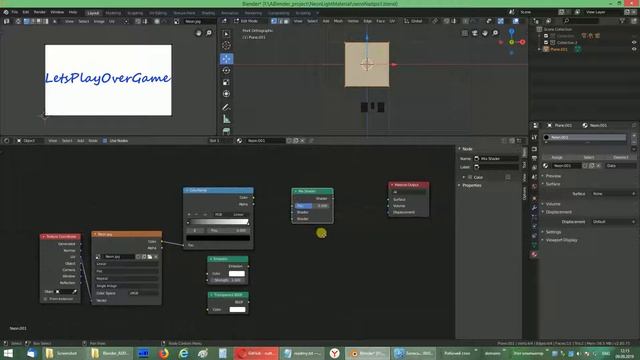Click the Blender logo menu icon
The height and width of the screenshot is (360, 640).
tap(6, 12)
